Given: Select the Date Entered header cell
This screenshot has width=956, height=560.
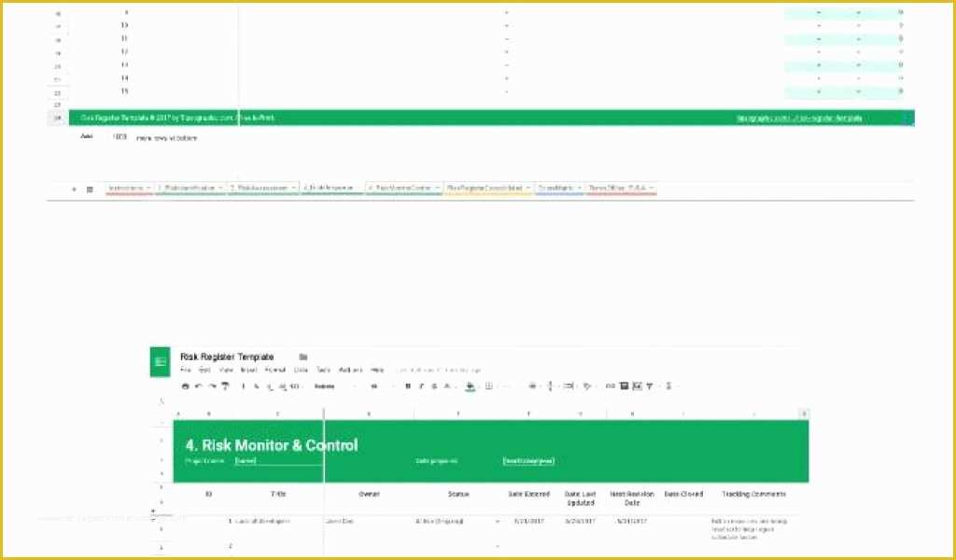Looking at the screenshot, I should [528, 494].
